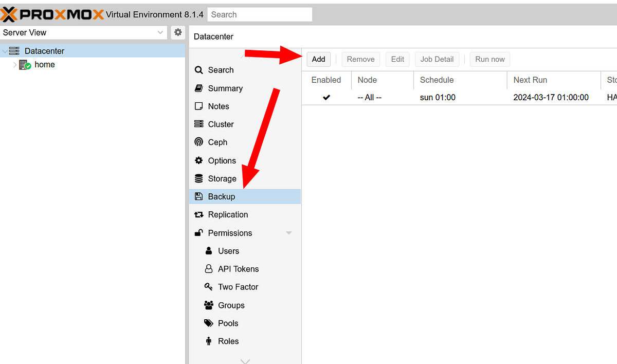Select the Pools tag icon

click(x=208, y=323)
